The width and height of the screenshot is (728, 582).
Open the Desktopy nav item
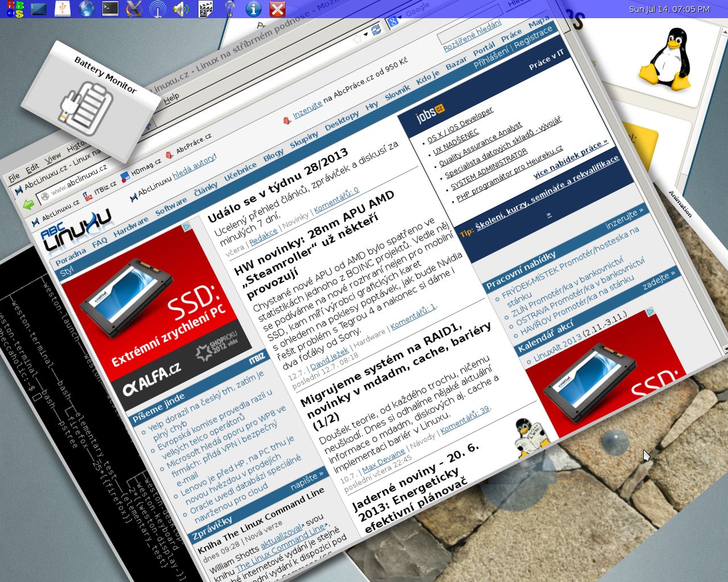[x=342, y=121]
